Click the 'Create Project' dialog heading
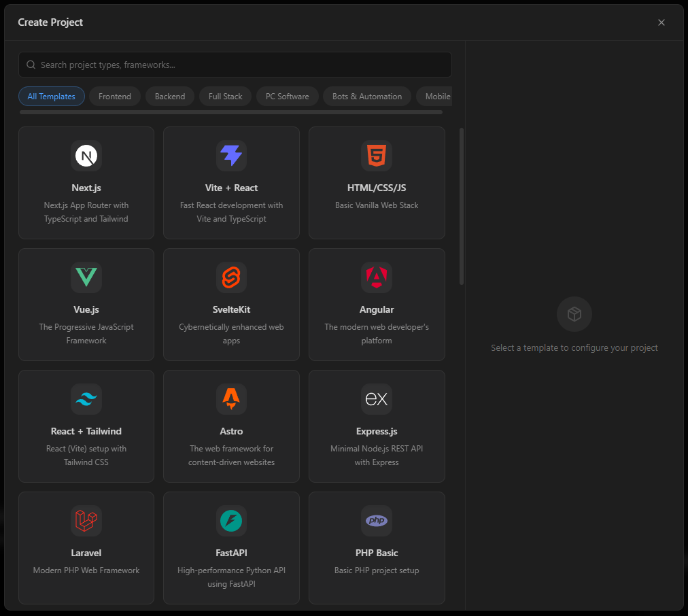688x616 pixels. [50, 22]
